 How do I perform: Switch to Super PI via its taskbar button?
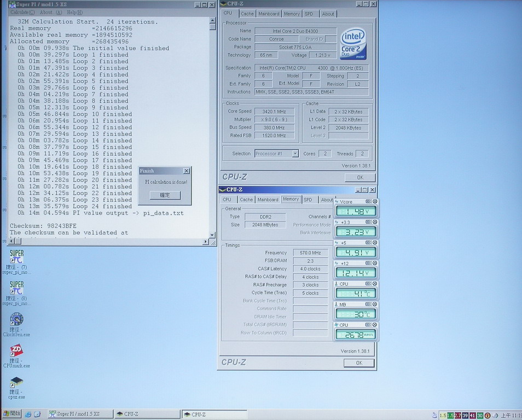coord(80,414)
